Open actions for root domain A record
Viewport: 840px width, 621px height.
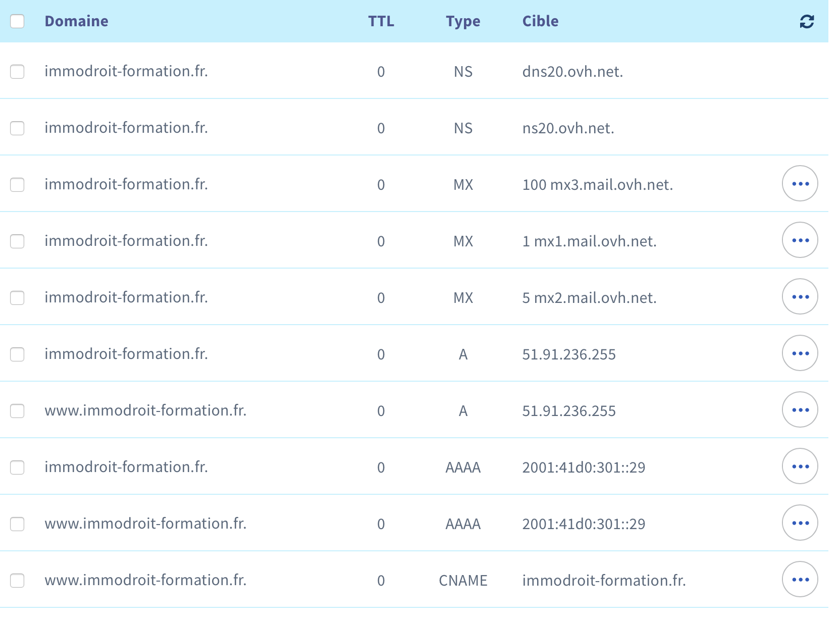[800, 353]
